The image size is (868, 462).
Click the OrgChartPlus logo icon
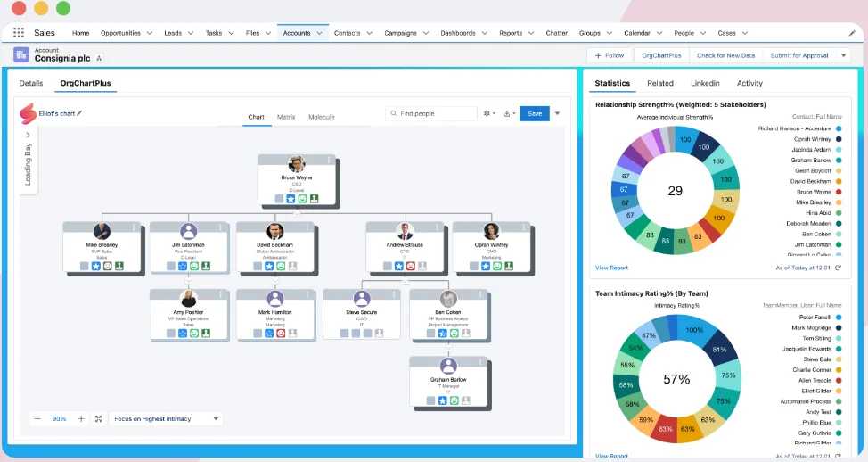click(x=28, y=113)
